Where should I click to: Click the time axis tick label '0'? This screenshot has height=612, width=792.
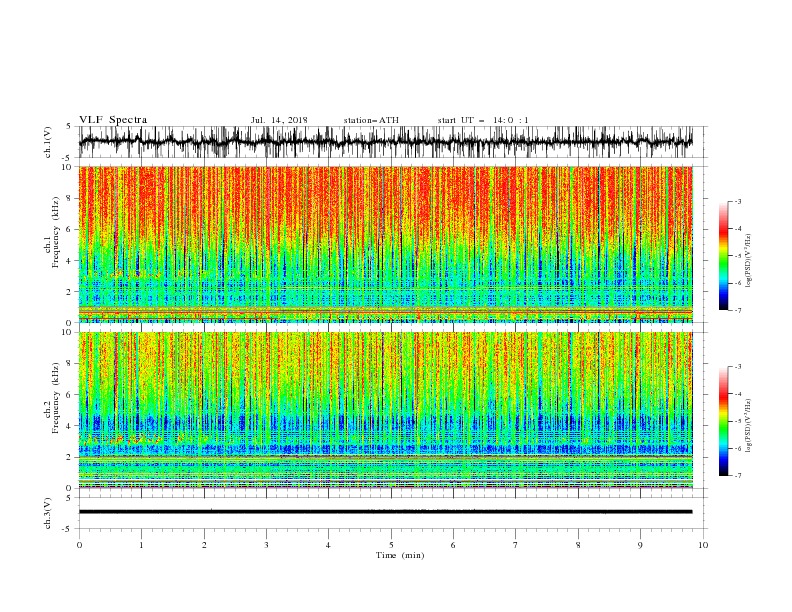pyautogui.click(x=79, y=545)
